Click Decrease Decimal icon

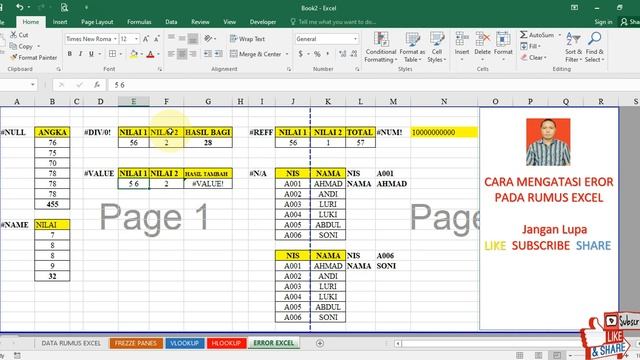tap(354, 54)
